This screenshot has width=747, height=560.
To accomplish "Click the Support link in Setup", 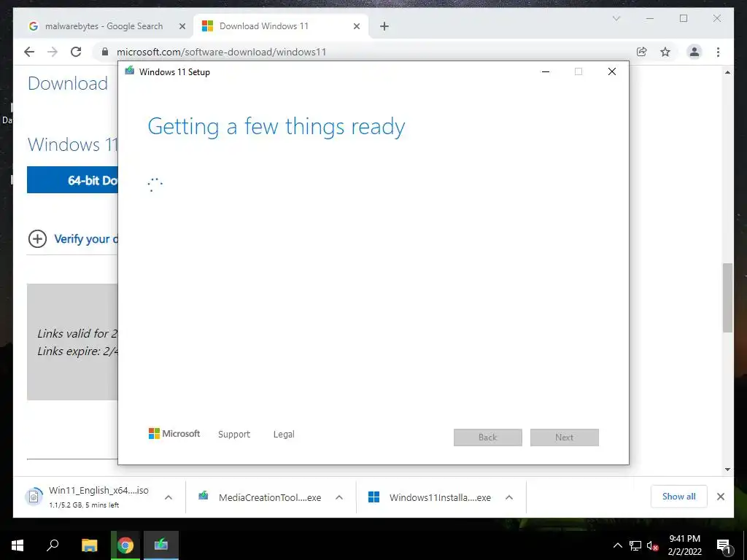I will point(234,435).
